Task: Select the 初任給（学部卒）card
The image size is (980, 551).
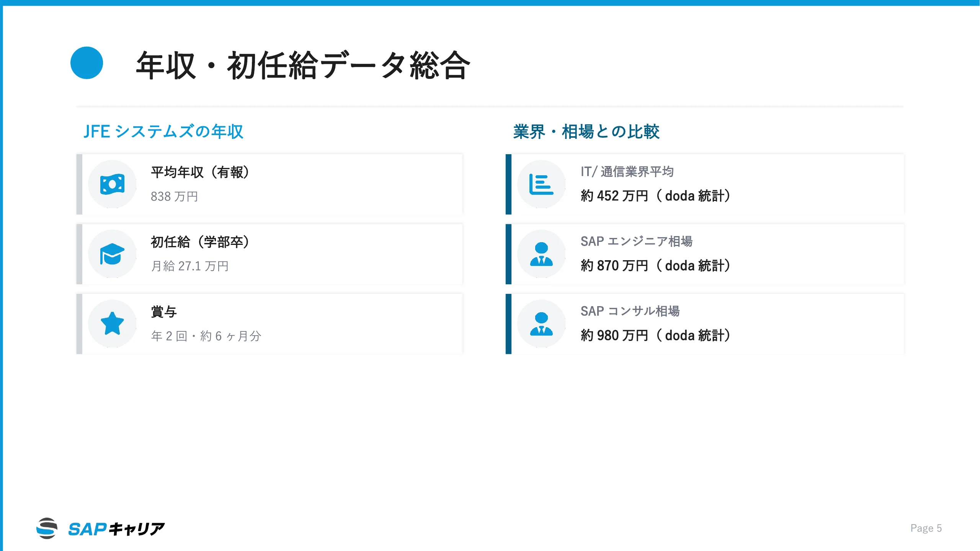Action: pos(270,254)
